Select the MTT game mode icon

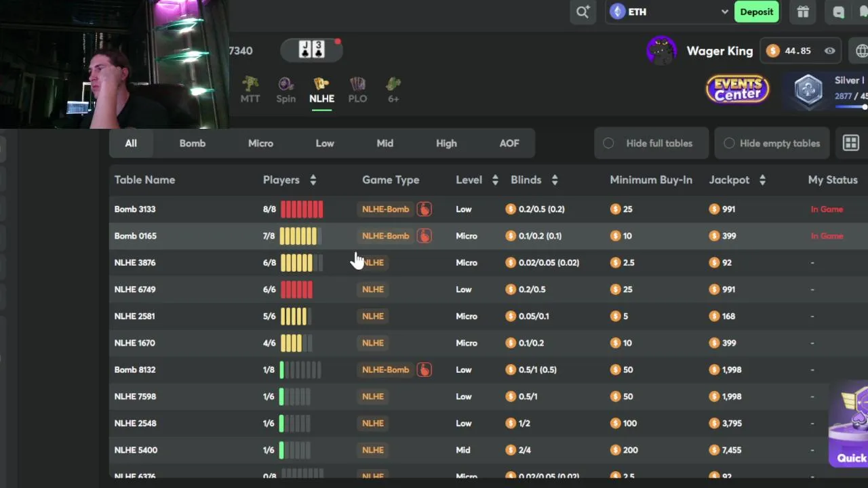tap(250, 90)
